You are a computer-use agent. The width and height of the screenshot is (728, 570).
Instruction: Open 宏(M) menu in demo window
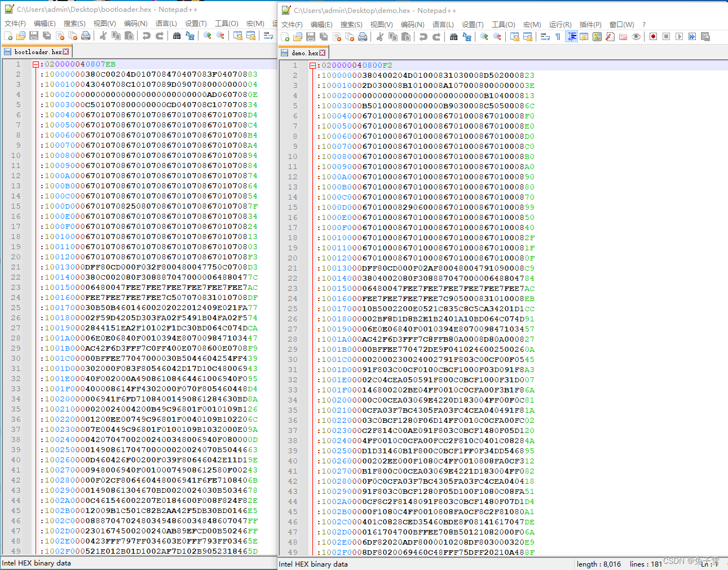click(x=532, y=24)
